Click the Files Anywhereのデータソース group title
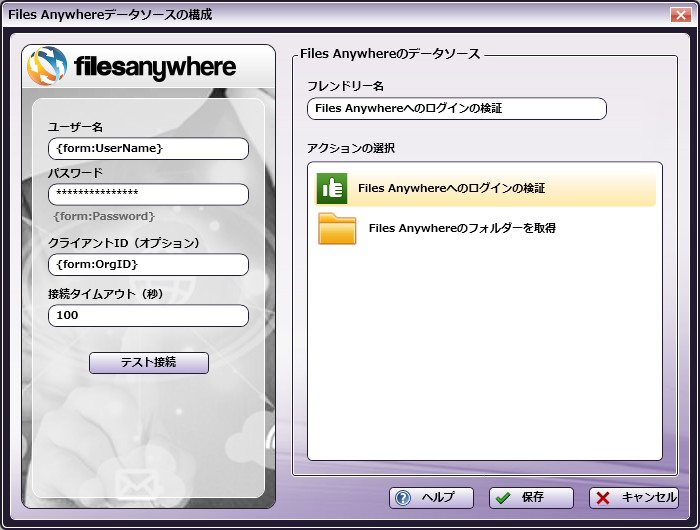 point(390,54)
